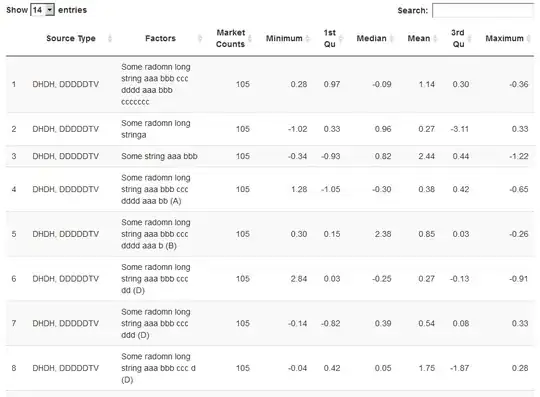Open the Show entries dropdown

42,10
